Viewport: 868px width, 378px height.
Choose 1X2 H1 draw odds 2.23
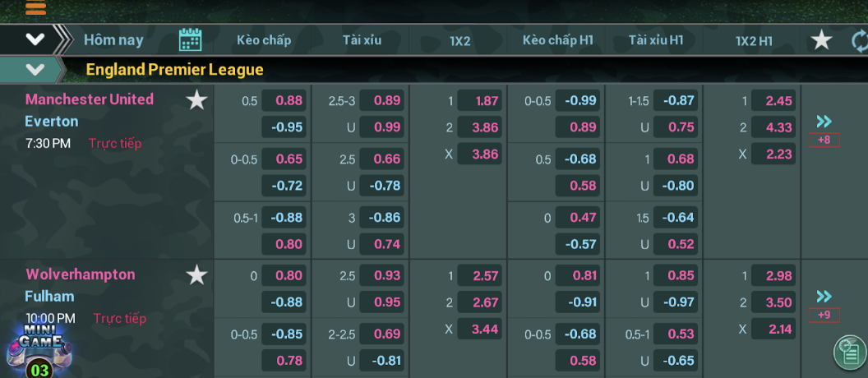[773, 154]
